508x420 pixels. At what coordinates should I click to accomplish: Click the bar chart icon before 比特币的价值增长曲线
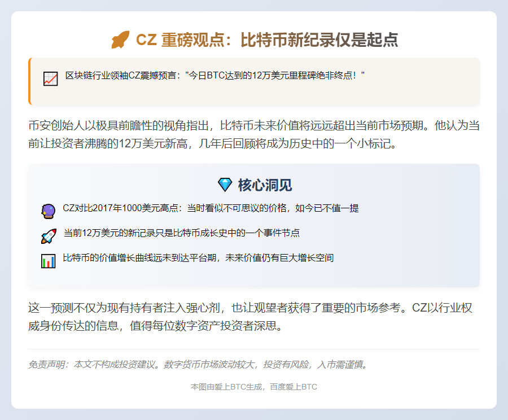pos(49,261)
